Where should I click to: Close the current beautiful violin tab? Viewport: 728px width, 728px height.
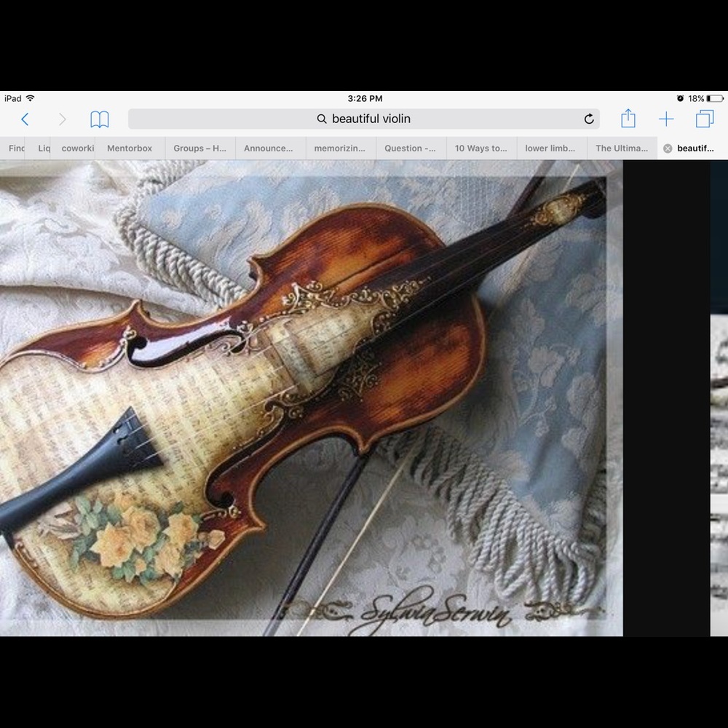point(668,149)
